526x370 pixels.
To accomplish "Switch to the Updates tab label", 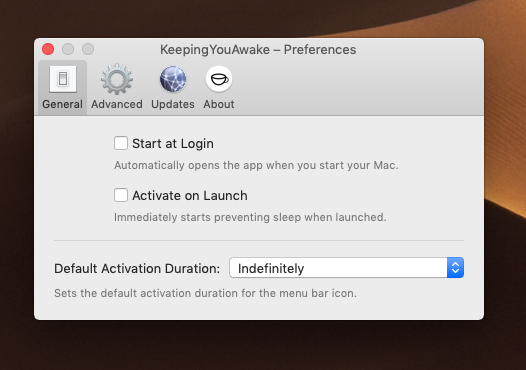I will coord(173,104).
